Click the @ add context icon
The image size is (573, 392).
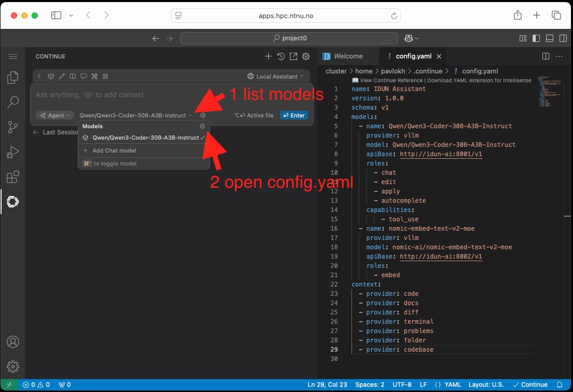point(203,115)
